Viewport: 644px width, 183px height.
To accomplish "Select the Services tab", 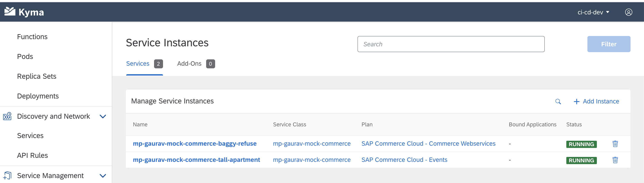I will [x=138, y=64].
